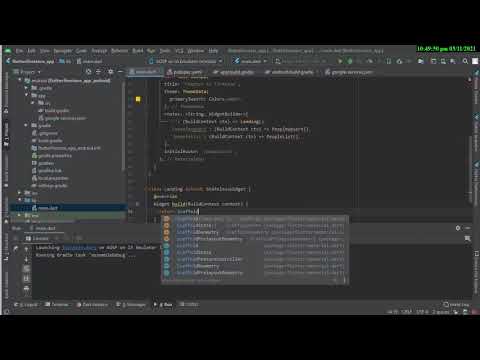Click the Project panel settings gear icon

click(110, 72)
